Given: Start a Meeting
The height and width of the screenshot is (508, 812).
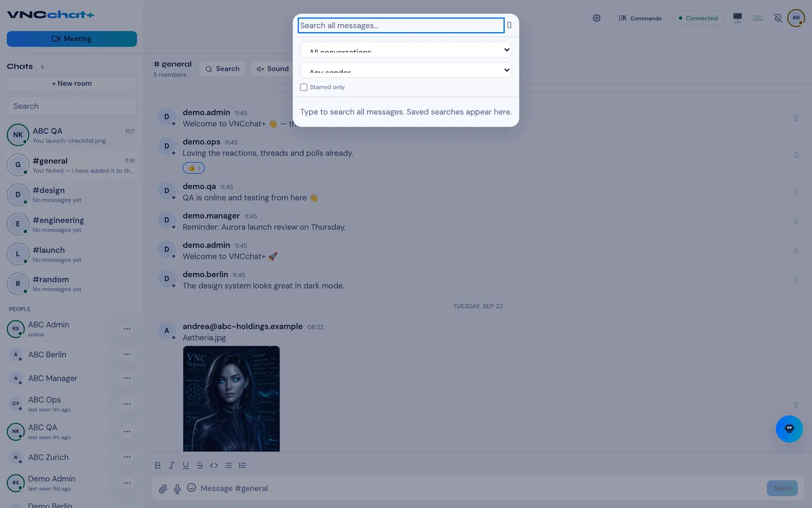Looking at the screenshot, I should pyautogui.click(x=72, y=39).
